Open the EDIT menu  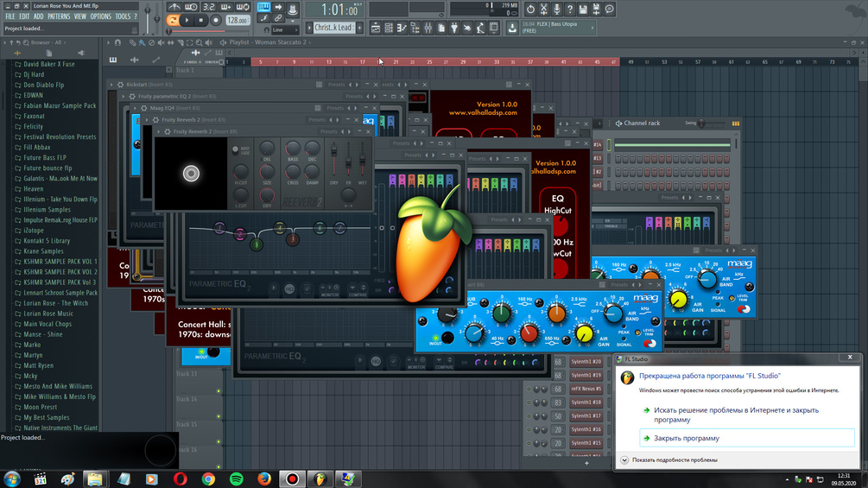pyautogui.click(x=24, y=16)
